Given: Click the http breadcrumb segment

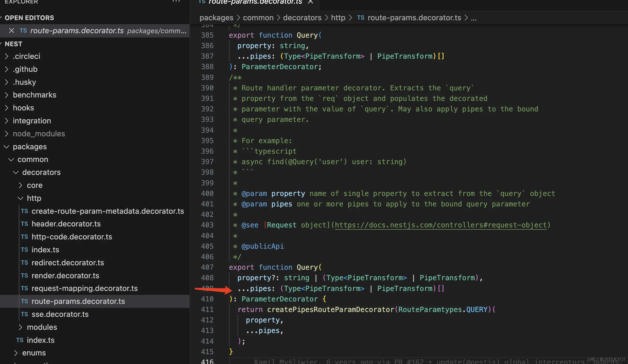Looking at the screenshot, I should pos(338,18).
